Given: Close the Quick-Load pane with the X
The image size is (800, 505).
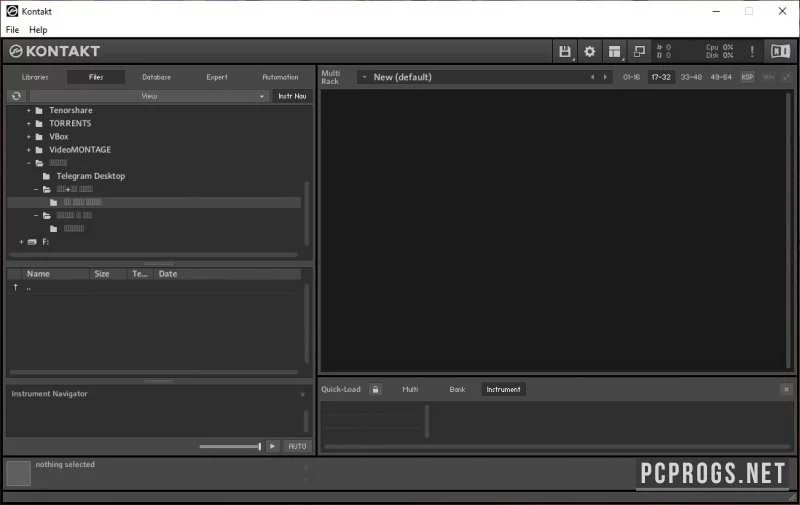Looking at the screenshot, I should (786, 389).
